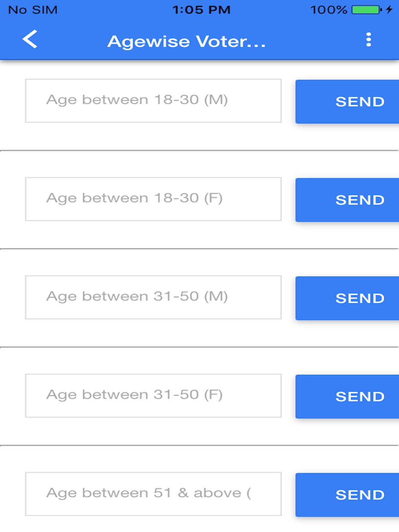The image size is (399, 532).
Task: Click the separator line below 31-50 (F) row
Action: click(x=199, y=445)
